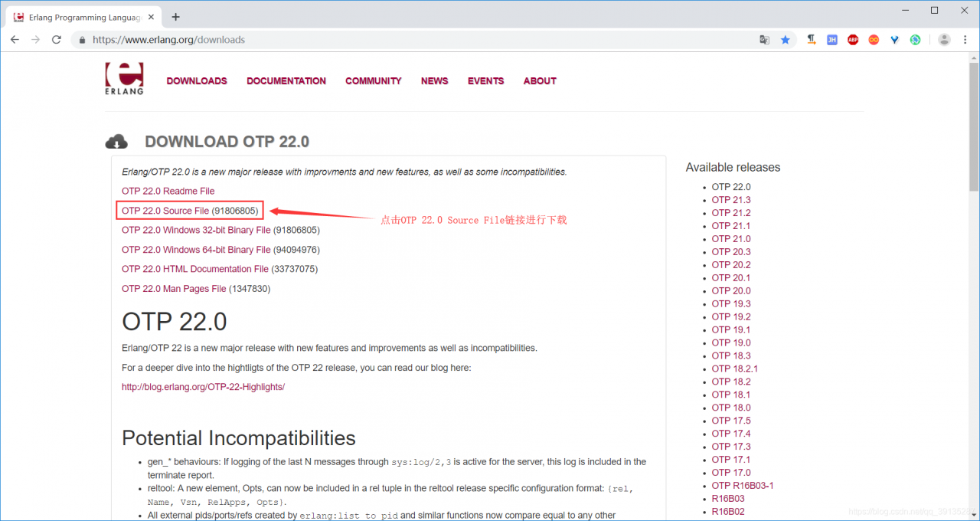
Task: Open the JH extension icon
Action: pos(832,40)
